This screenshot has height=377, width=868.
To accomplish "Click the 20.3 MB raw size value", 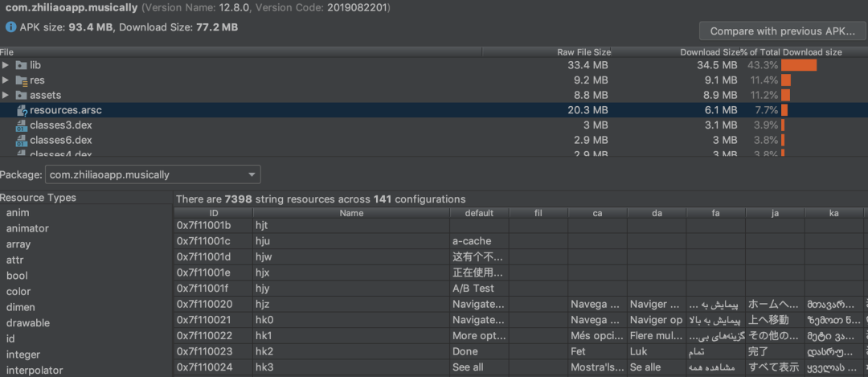I will 588,110.
